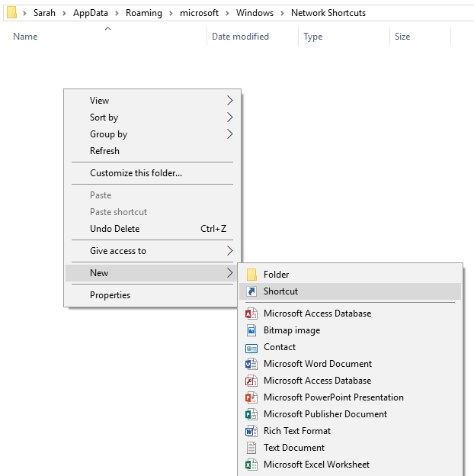The image size is (474, 476).
Task: Click the Bitmap image icon
Action: 251,330
